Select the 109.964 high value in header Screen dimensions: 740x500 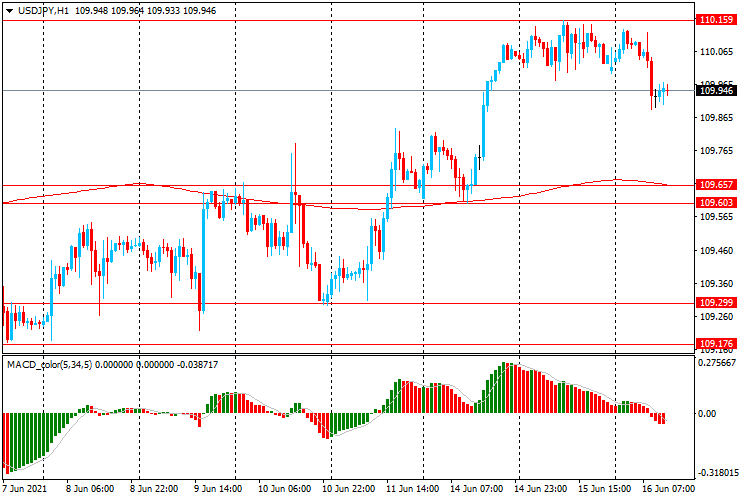[127, 10]
